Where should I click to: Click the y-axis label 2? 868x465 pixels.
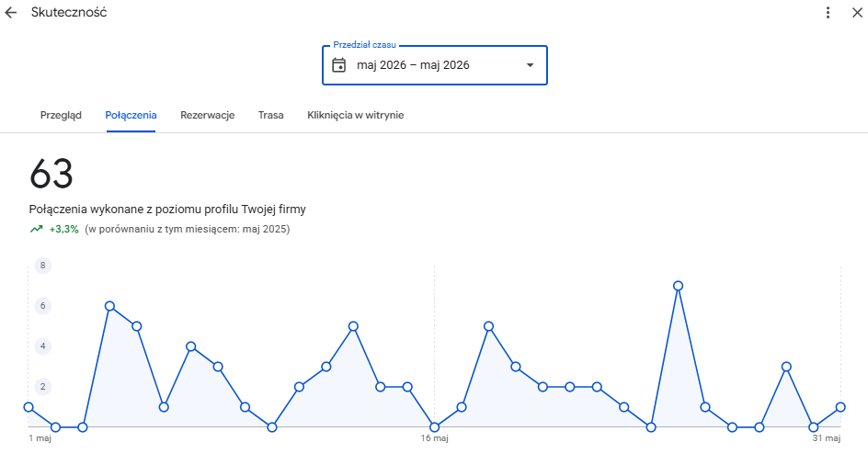pos(42,387)
